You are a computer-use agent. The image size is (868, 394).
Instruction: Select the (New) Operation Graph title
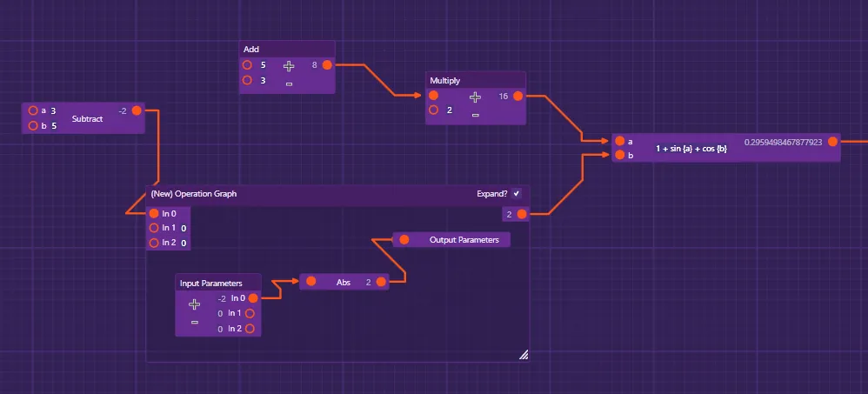(x=194, y=194)
